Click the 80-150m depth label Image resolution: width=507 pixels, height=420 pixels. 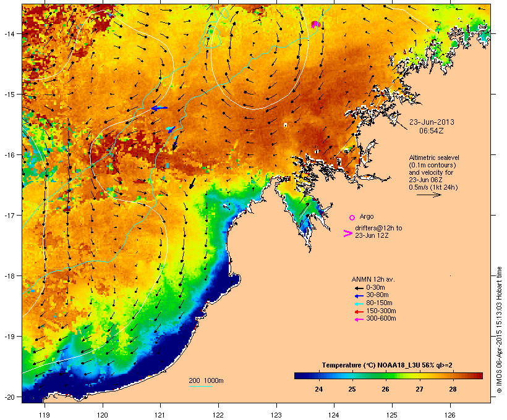pyautogui.click(x=379, y=303)
